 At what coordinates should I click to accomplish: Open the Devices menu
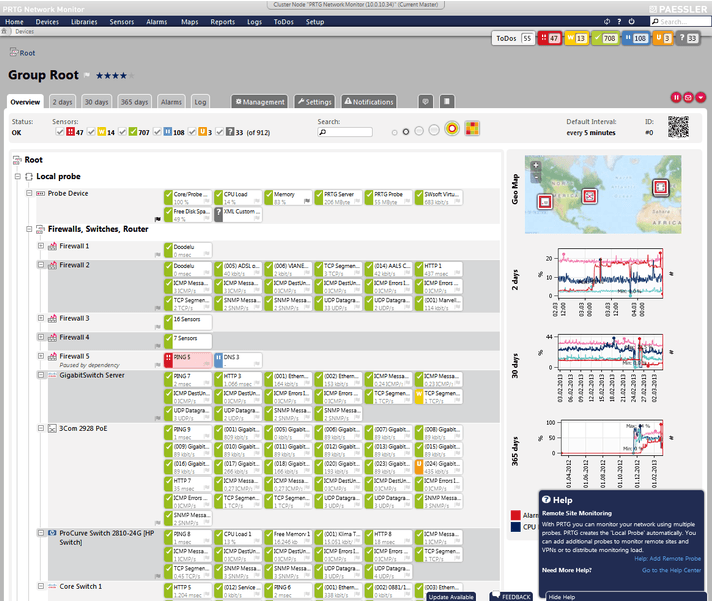[47, 22]
